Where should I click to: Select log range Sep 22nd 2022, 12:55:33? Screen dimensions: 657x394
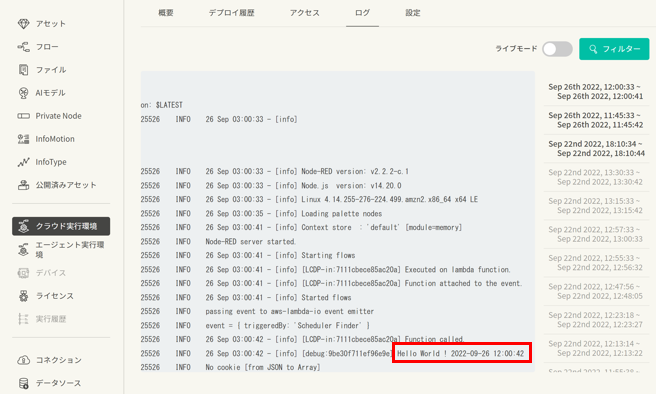pos(596,263)
